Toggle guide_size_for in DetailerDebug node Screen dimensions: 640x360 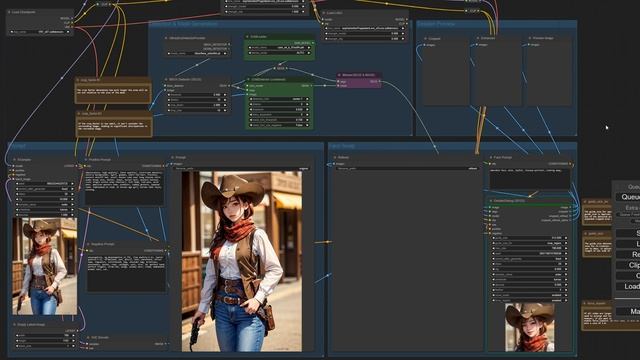529,243
